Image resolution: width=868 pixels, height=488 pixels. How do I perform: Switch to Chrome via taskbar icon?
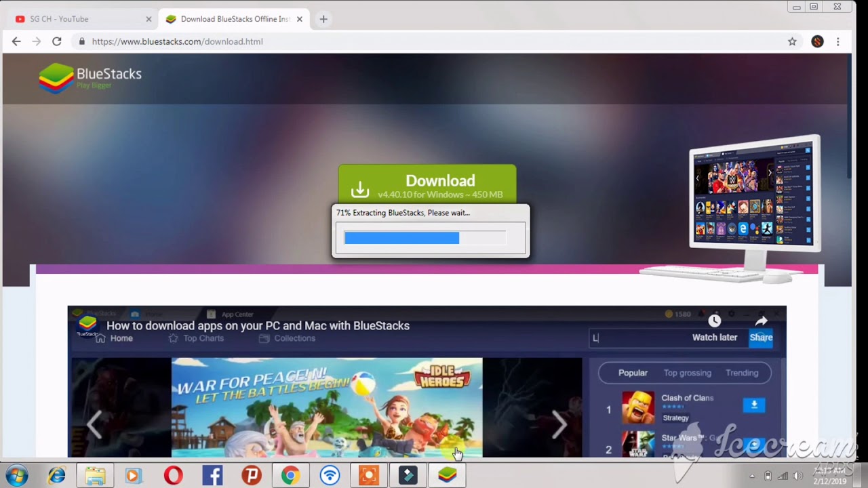tap(290, 476)
